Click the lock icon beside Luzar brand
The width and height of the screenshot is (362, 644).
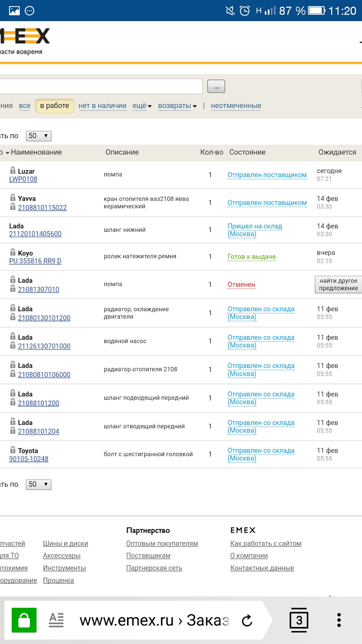13,171
